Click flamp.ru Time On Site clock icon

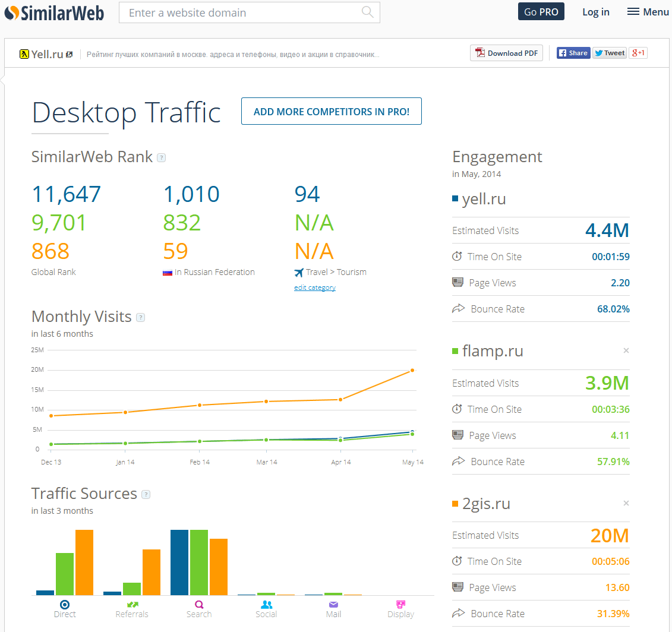458,409
